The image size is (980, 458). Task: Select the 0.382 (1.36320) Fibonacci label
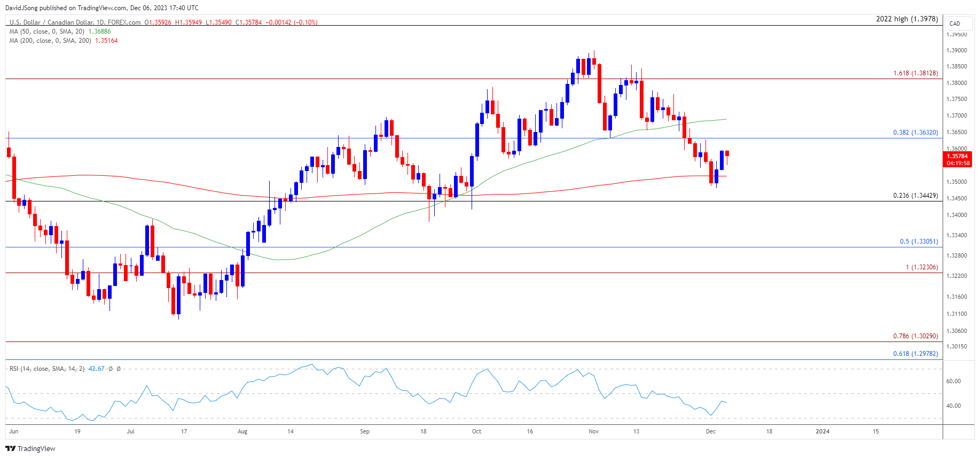coord(915,133)
